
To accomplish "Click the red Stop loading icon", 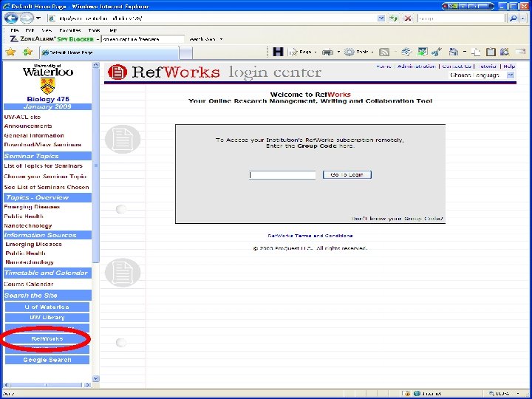I will click(408, 18).
